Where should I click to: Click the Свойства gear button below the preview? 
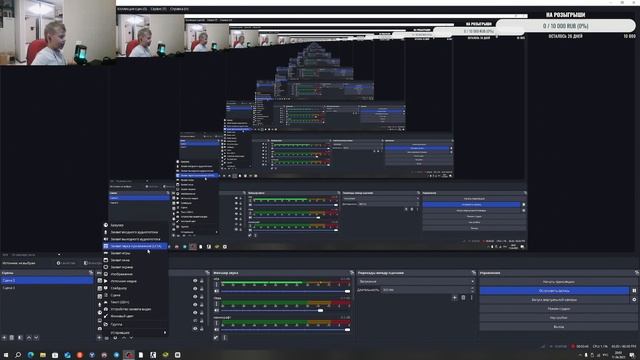66,263
